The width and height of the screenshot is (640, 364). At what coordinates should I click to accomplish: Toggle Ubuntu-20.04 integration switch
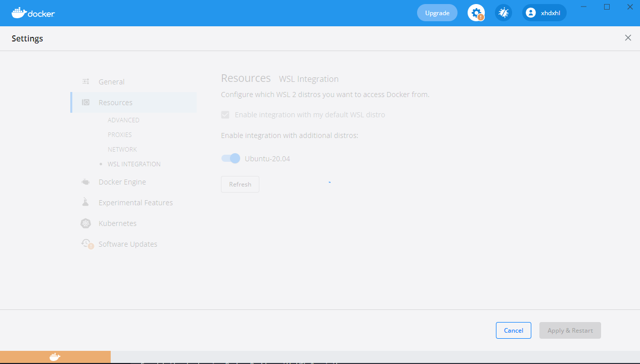click(x=231, y=158)
